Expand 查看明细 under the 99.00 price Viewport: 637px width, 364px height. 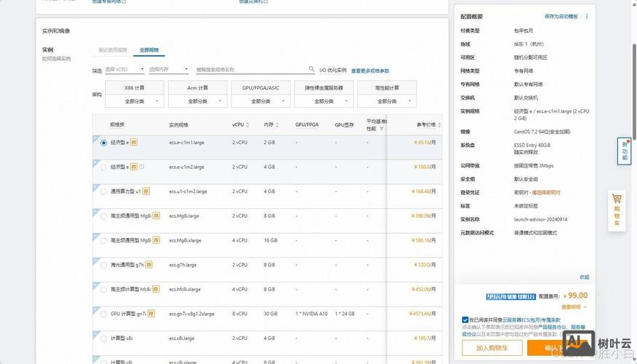(574, 307)
